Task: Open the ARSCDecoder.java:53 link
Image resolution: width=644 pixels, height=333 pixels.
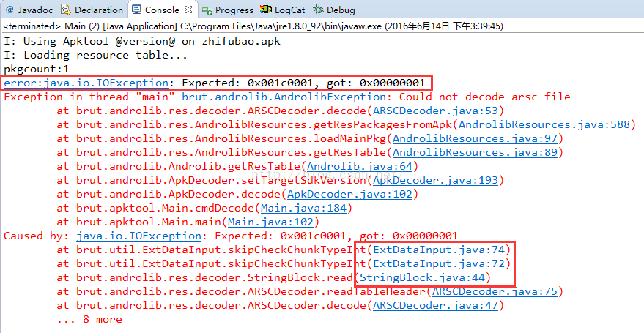Action: (435, 111)
